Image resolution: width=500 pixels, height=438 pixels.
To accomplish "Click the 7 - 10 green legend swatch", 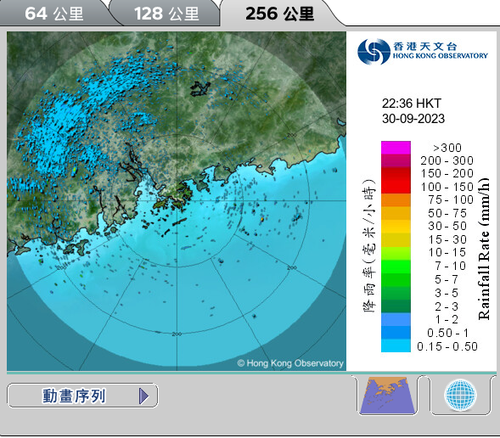I will point(396,266).
